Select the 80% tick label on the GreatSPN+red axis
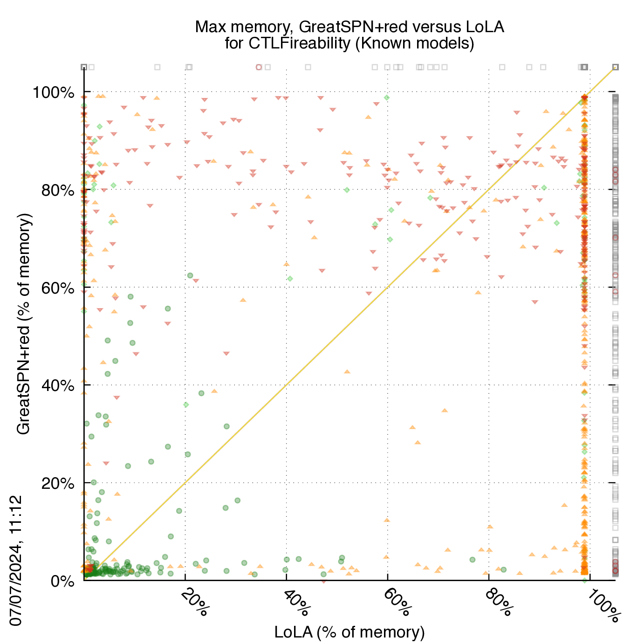This screenshot has width=644, height=644. click(x=58, y=190)
